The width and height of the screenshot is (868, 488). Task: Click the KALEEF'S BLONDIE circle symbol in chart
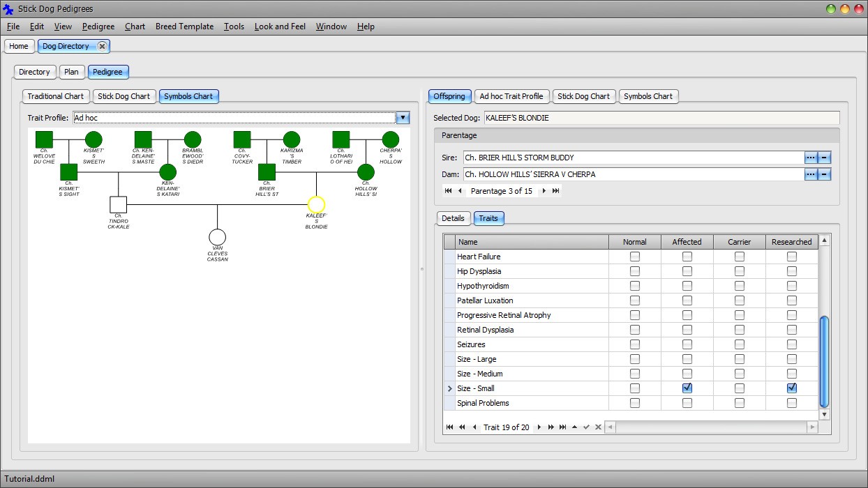tap(316, 204)
